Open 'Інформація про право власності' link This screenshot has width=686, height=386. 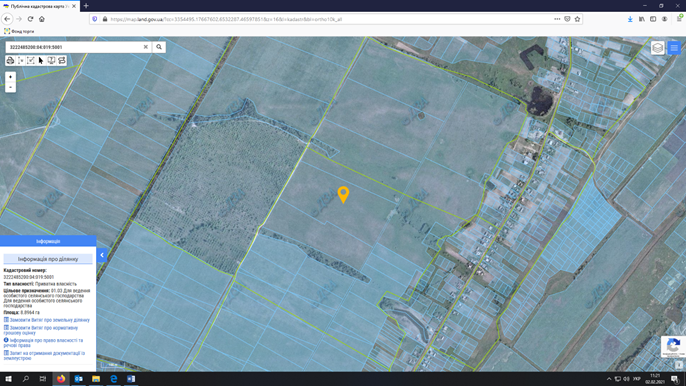(43, 343)
